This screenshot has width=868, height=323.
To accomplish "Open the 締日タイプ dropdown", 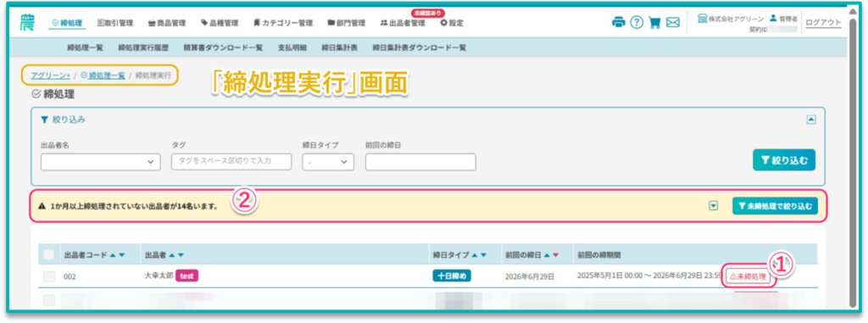I will 328,162.
